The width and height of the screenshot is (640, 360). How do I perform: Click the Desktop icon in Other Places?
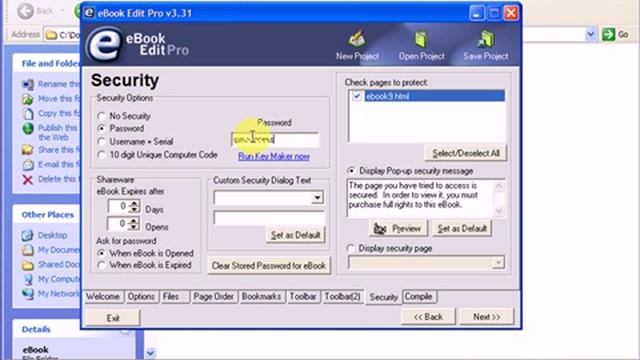point(27,236)
